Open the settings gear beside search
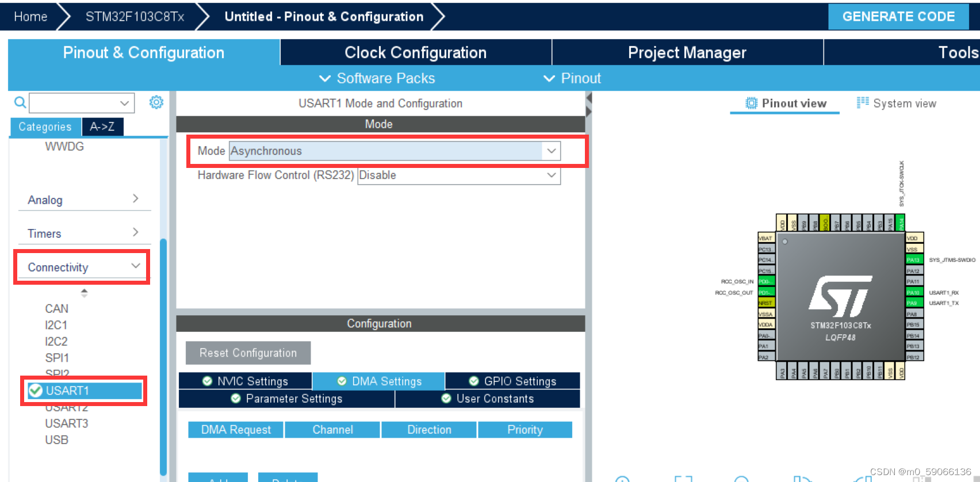The height and width of the screenshot is (482, 980). [x=156, y=102]
